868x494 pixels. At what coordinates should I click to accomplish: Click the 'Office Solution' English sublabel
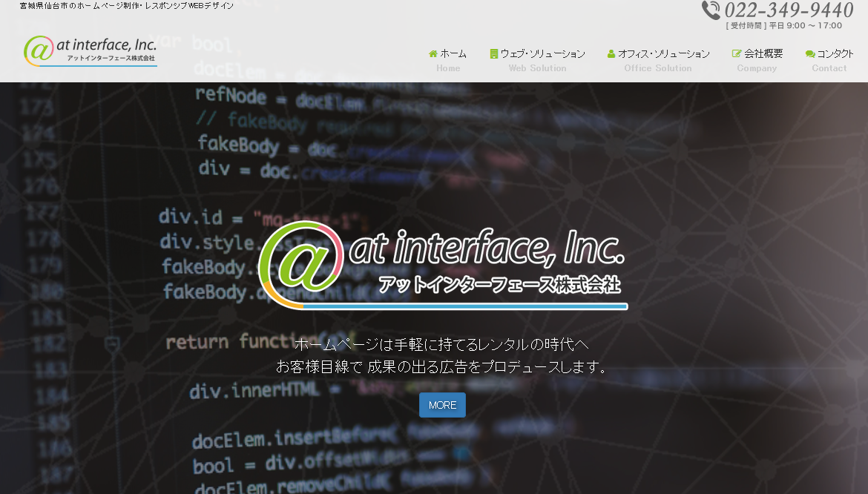(x=658, y=68)
